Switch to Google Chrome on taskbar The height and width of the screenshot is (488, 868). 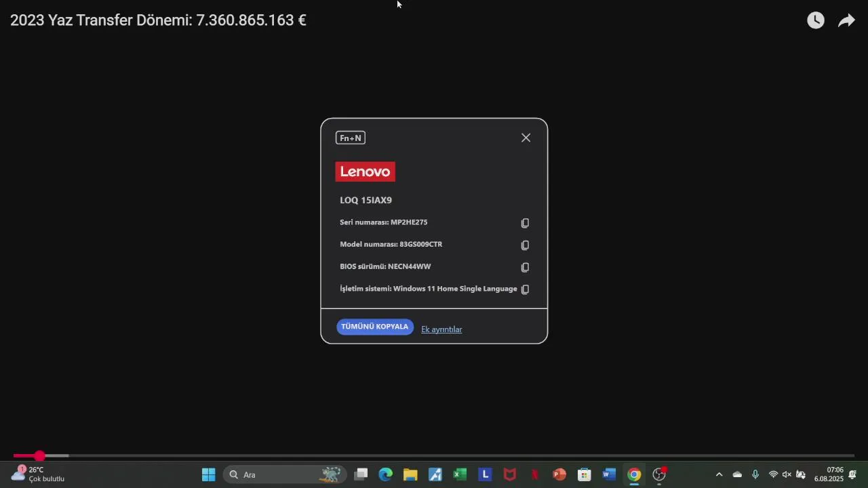pos(634,474)
